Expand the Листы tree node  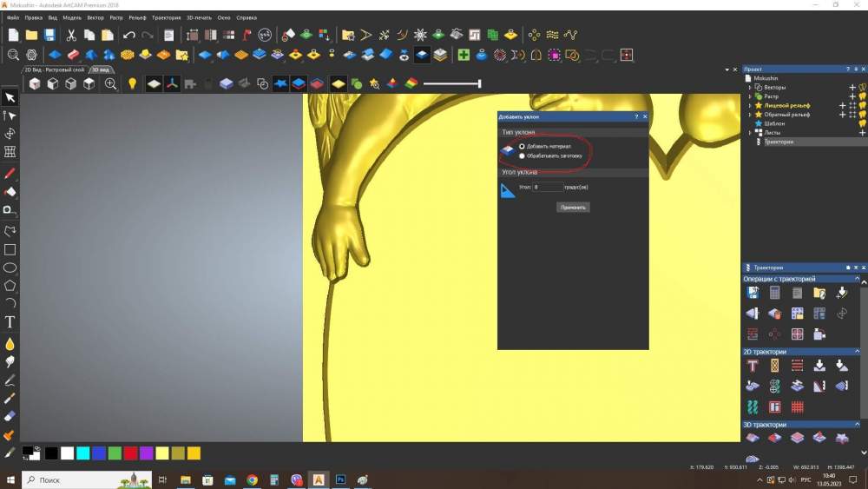point(750,132)
